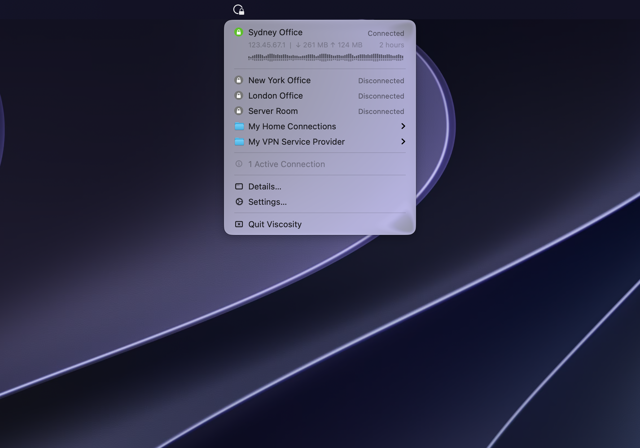Click the Connected status text
Screen dimensions: 640x448
click(x=386, y=33)
